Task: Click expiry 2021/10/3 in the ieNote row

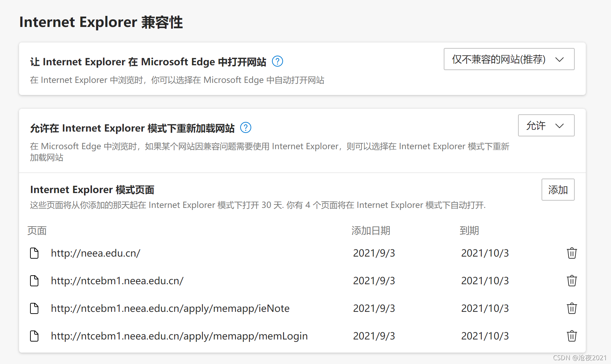Action: [485, 308]
